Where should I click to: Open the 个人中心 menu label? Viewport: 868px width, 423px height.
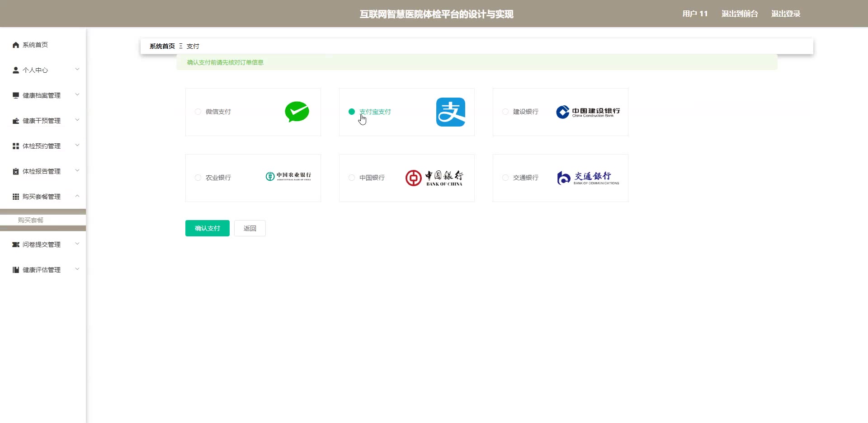(35, 70)
